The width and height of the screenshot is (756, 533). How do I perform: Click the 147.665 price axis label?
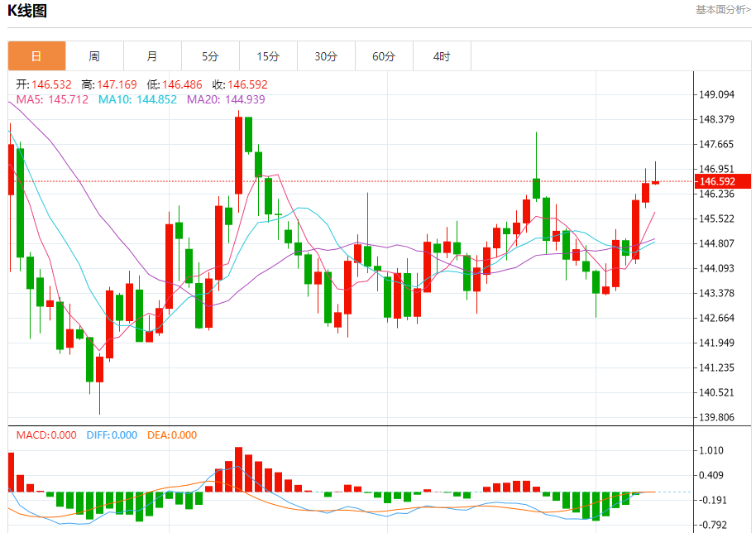(x=716, y=144)
